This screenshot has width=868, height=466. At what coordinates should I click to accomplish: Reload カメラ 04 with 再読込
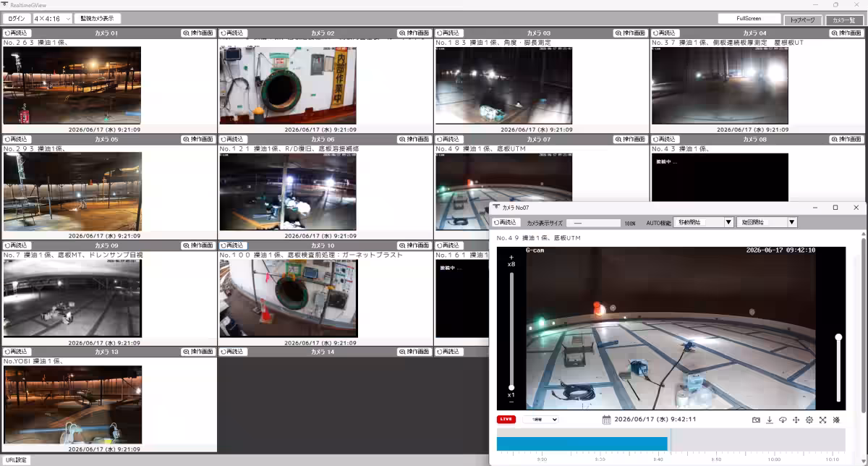(665, 33)
